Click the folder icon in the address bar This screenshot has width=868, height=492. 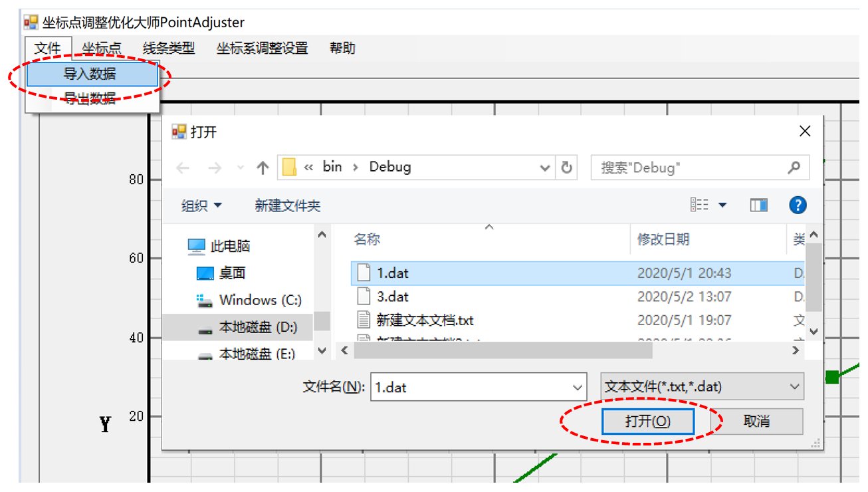pyautogui.click(x=288, y=167)
